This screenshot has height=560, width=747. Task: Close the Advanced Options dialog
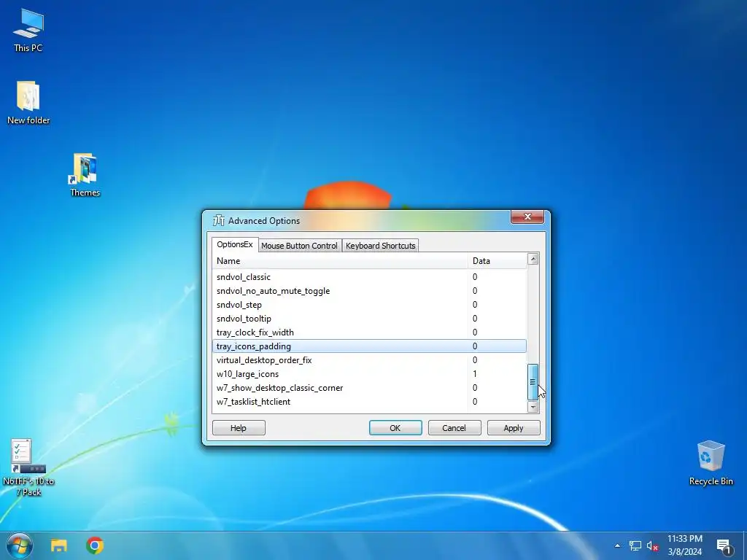coord(527,217)
